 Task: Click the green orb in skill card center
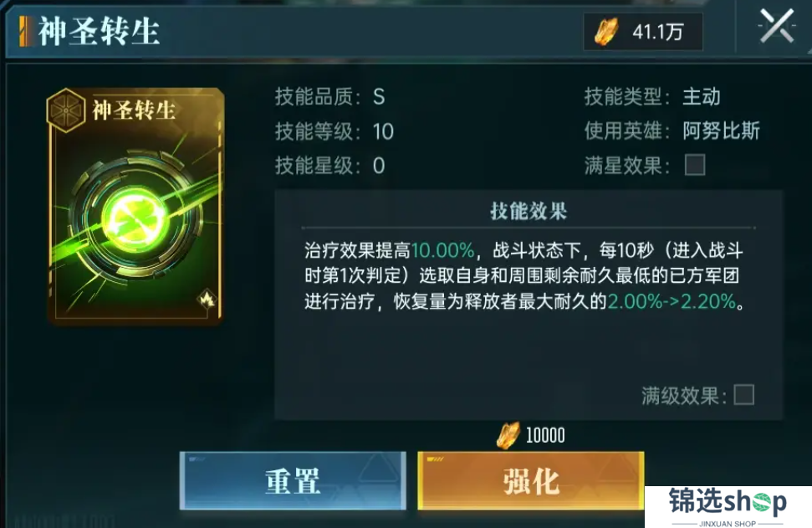point(135,218)
